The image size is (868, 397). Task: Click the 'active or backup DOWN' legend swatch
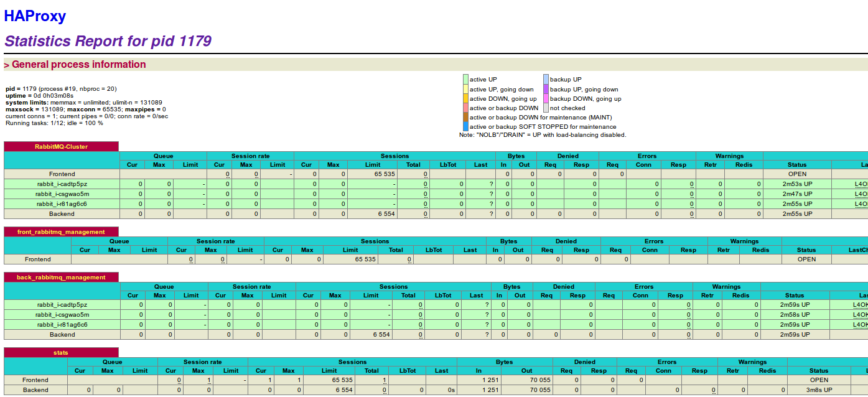465,108
